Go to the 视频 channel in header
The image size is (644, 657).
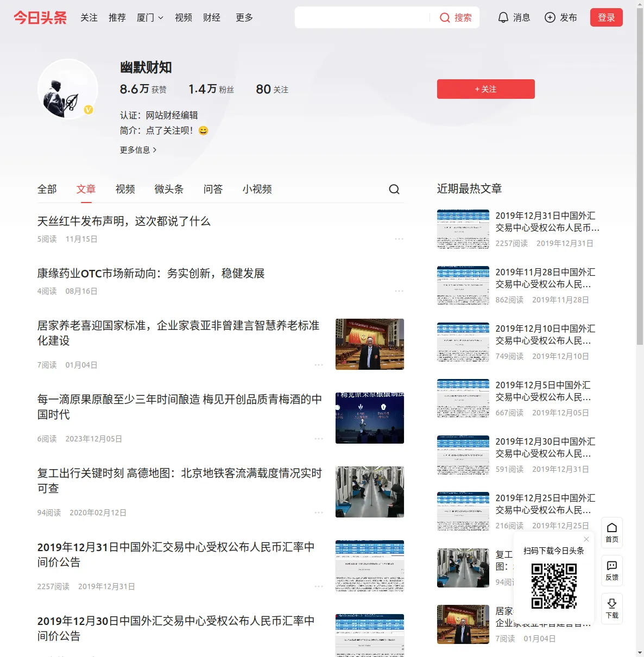(x=184, y=18)
